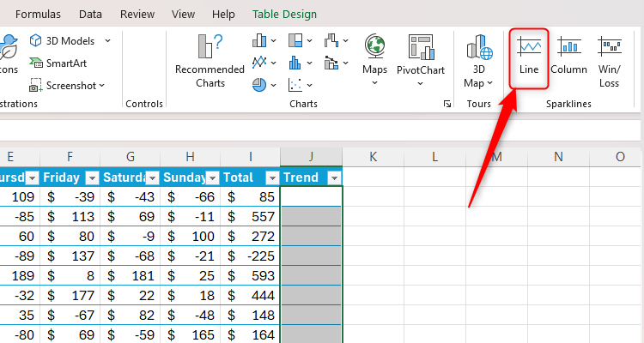Switch to the Review tab
The width and height of the screenshot is (644, 343).
coord(137,15)
